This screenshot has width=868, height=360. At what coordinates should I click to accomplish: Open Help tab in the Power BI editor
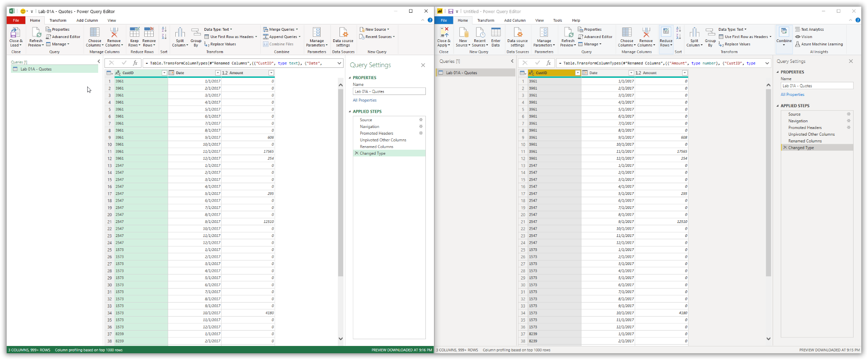576,20
